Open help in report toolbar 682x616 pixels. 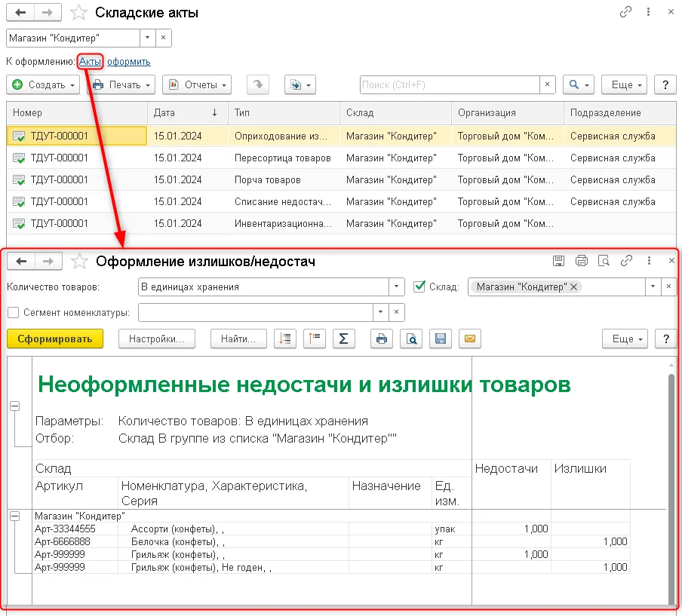pyautogui.click(x=666, y=339)
